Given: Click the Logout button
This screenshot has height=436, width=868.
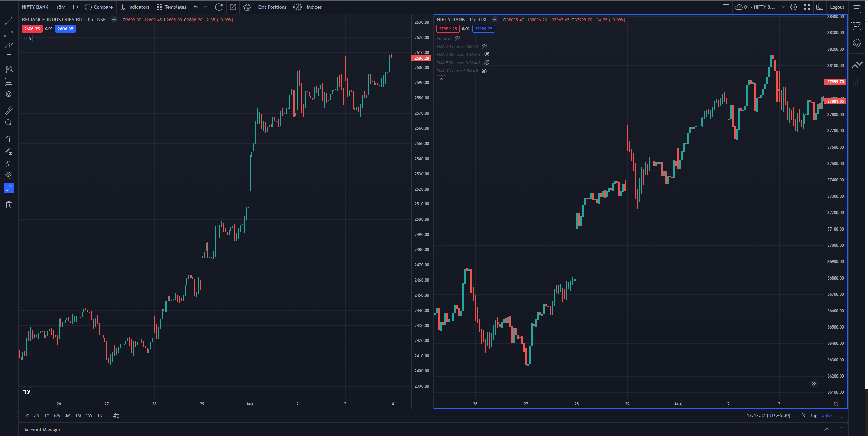Looking at the screenshot, I should click(x=837, y=7).
